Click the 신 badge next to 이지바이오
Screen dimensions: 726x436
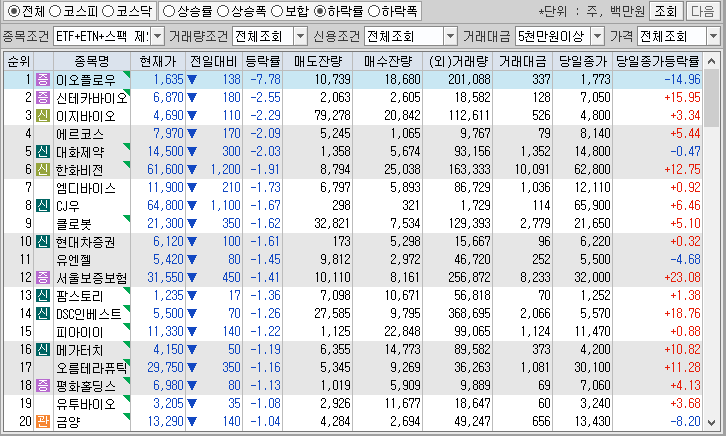tap(43, 115)
